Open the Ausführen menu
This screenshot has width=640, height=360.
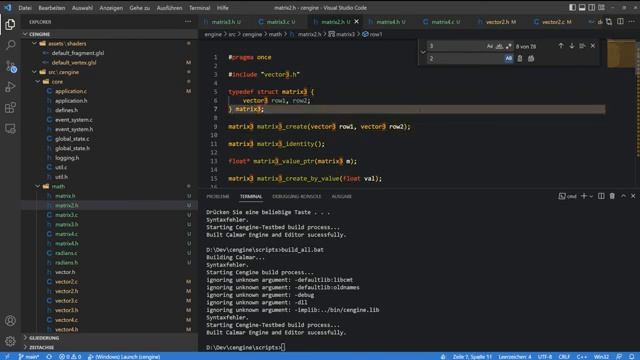click(x=169, y=8)
